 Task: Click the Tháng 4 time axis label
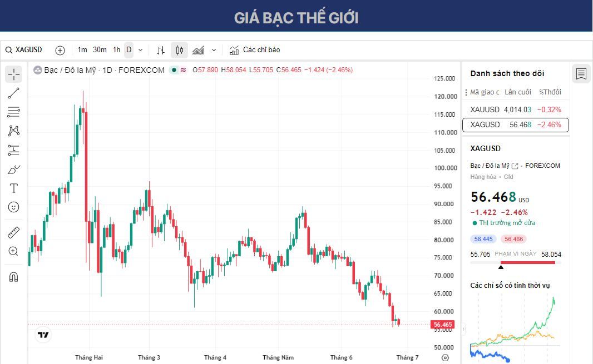pos(215,357)
